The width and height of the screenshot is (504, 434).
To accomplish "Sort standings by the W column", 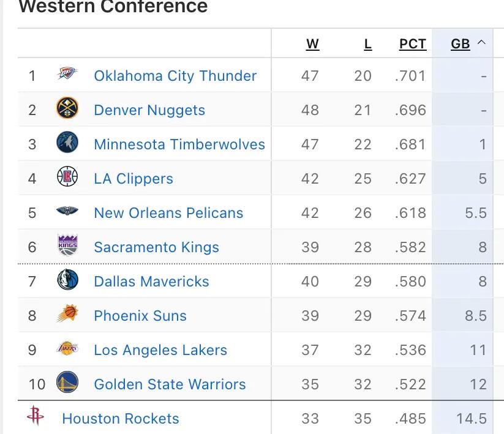I will click(x=312, y=44).
